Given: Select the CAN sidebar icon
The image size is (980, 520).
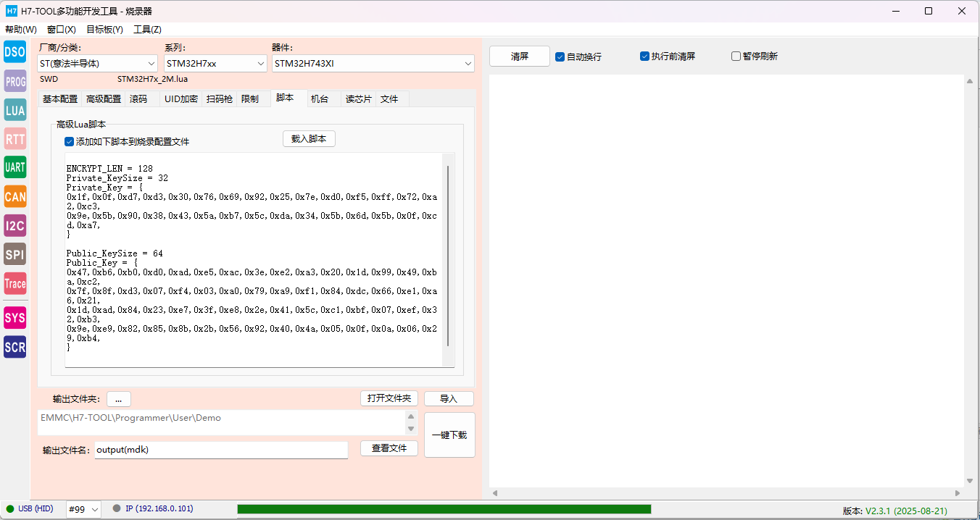Looking at the screenshot, I should pyautogui.click(x=14, y=196).
